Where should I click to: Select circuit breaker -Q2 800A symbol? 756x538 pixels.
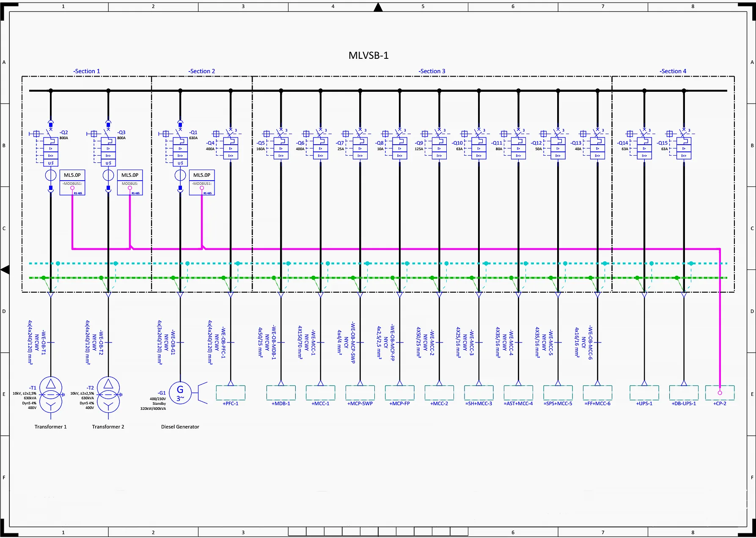(x=51, y=147)
